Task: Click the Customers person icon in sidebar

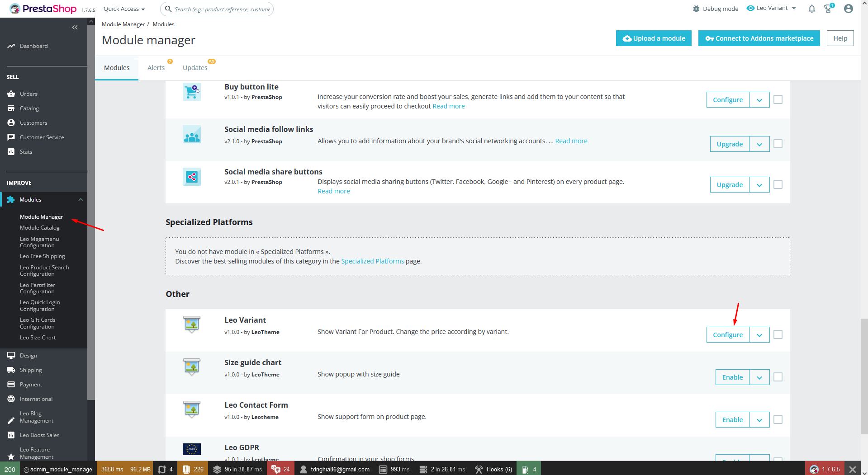Action: coord(11,123)
